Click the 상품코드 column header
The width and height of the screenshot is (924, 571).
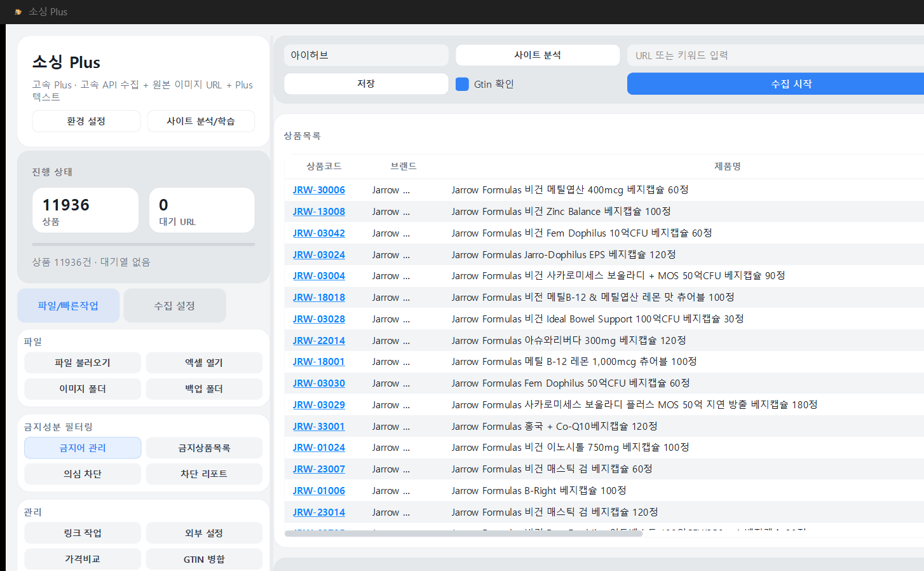(324, 166)
